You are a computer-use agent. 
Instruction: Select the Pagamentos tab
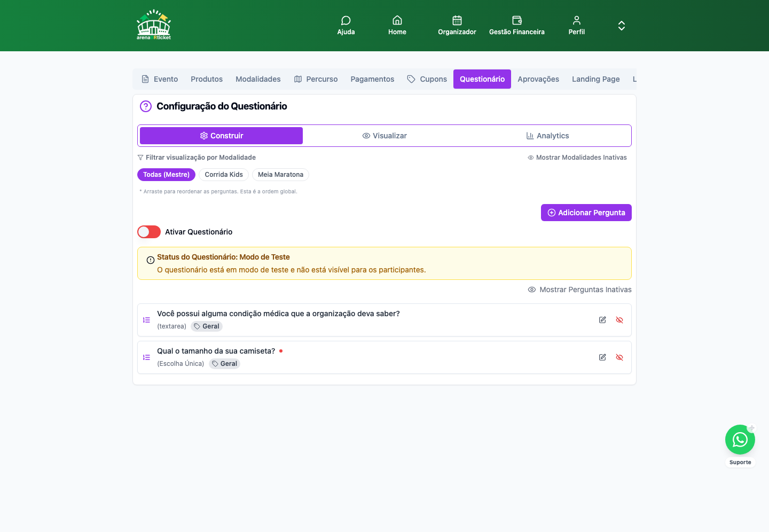372,79
